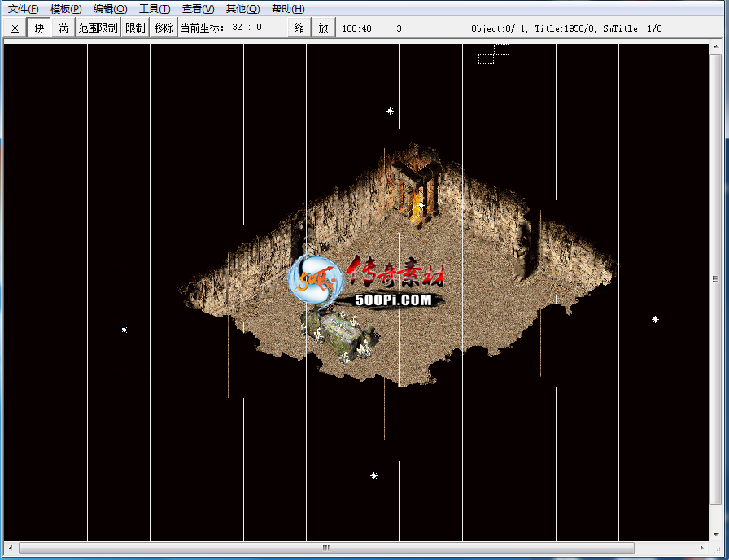Open the 工具(T) menu
729x560 pixels.
[155, 9]
